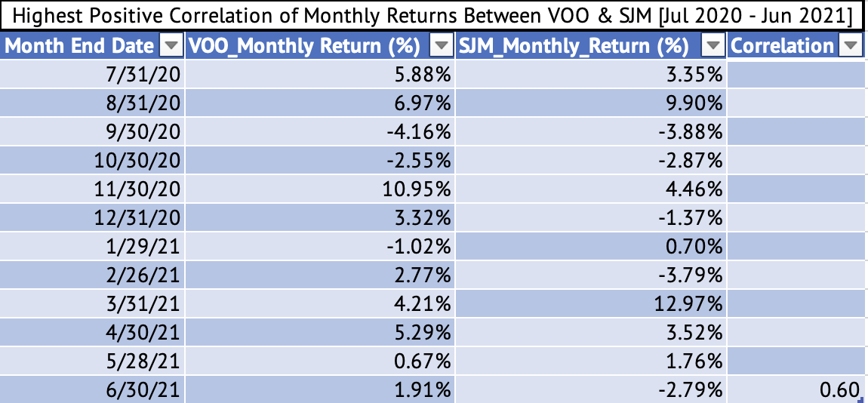Open the VOO_Monthly Return filter dropdown

442,47
